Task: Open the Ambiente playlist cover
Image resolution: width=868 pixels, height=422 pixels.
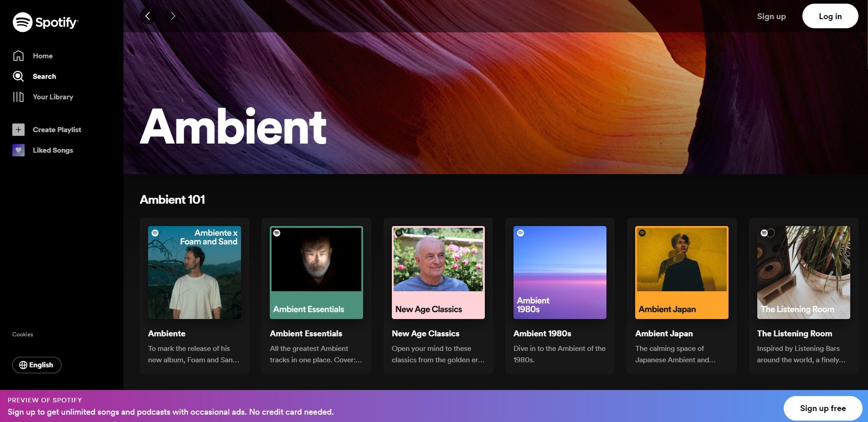Action: (195, 273)
